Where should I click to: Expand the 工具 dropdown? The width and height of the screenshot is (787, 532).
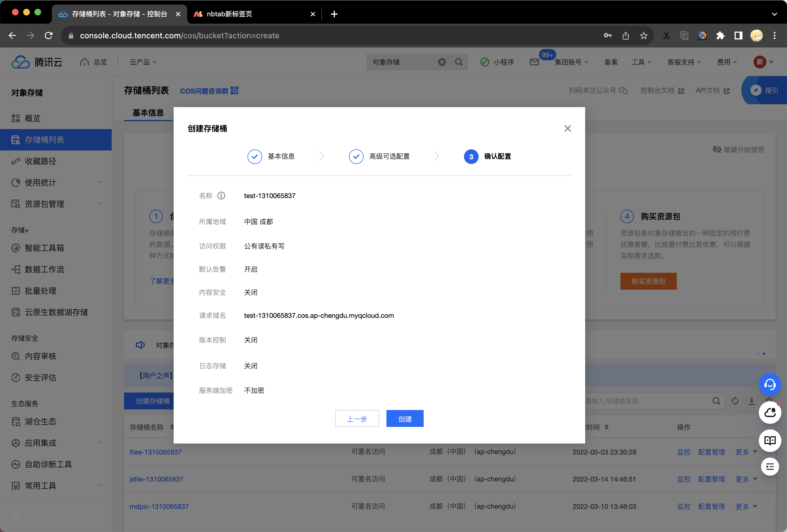641,62
